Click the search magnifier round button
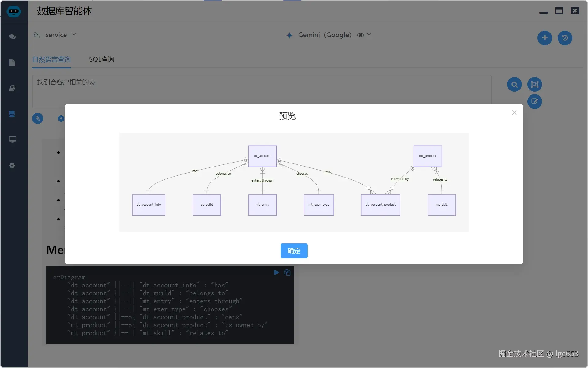 pos(514,84)
